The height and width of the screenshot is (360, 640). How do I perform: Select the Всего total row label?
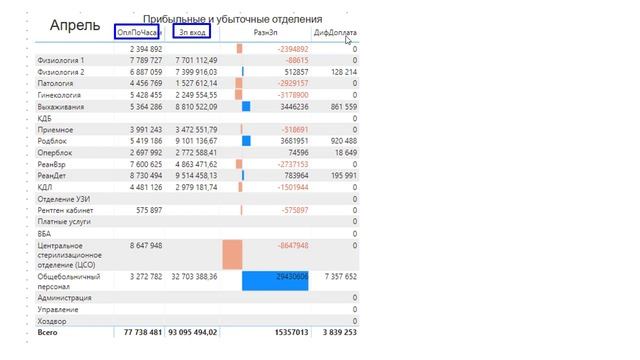coord(47,333)
